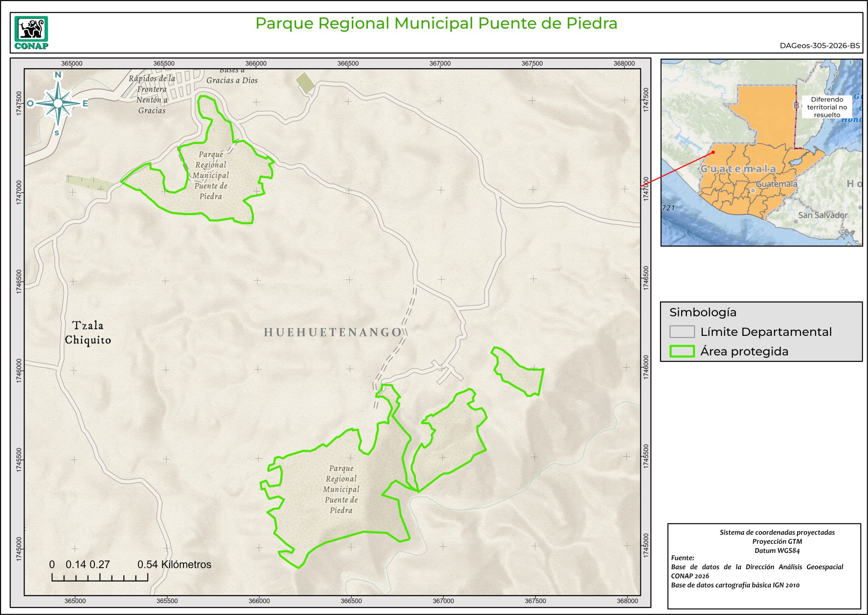Click the green Área protegida legend swatch
This screenshot has height=615, width=868.
(682, 351)
